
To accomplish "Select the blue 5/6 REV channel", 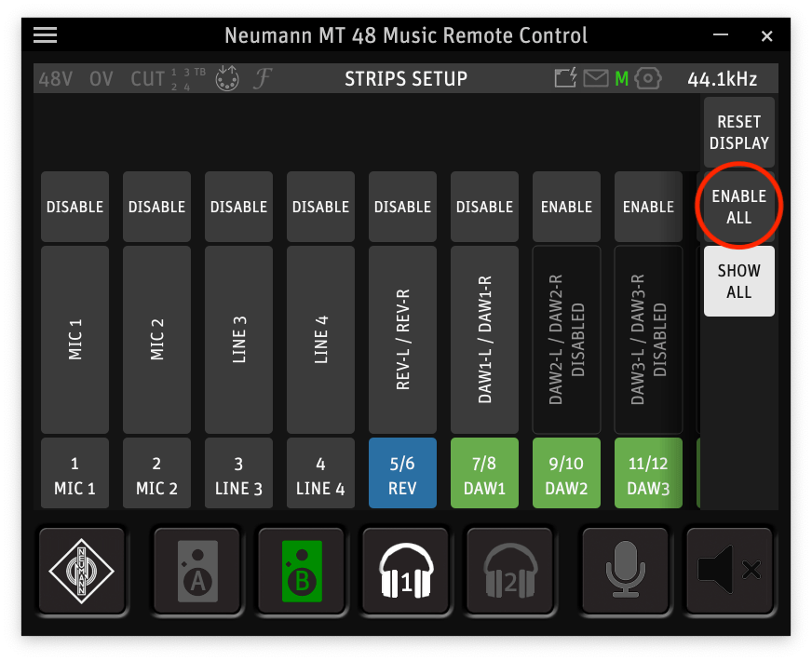I will click(x=402, y=475).
